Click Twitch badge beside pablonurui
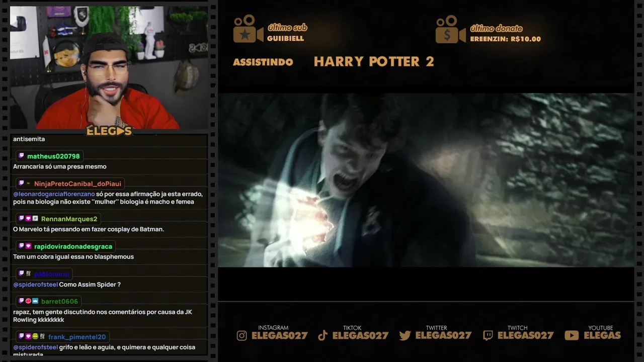 (x=21, y=274)
